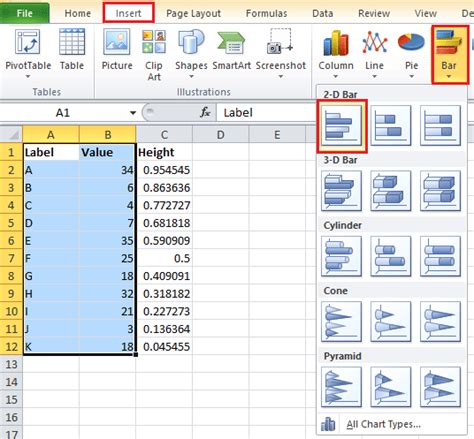474x439 pixels.
Task: Choose Clustered Horizontal Pyramid chart
Action: point(341,387)
